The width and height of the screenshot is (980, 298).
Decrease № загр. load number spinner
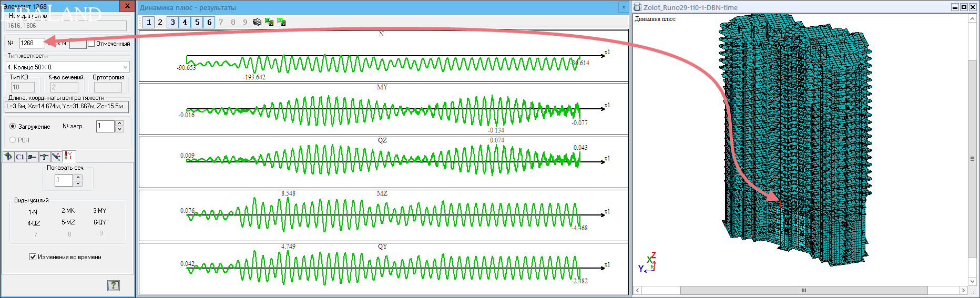click(120, 129)
